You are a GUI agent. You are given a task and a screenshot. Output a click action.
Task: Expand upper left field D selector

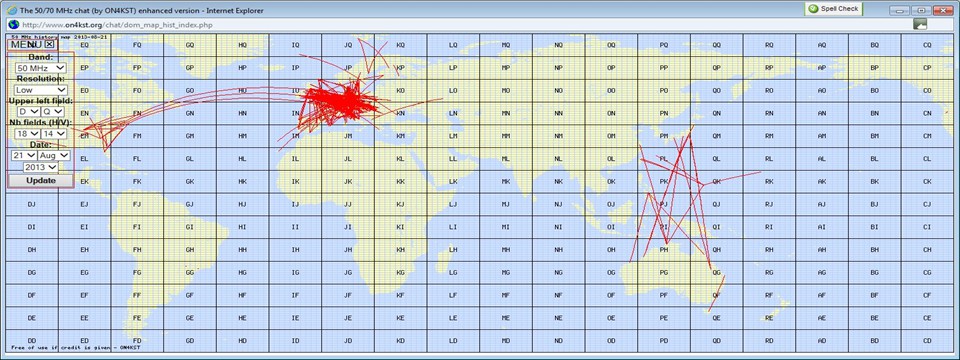point(29,111)
